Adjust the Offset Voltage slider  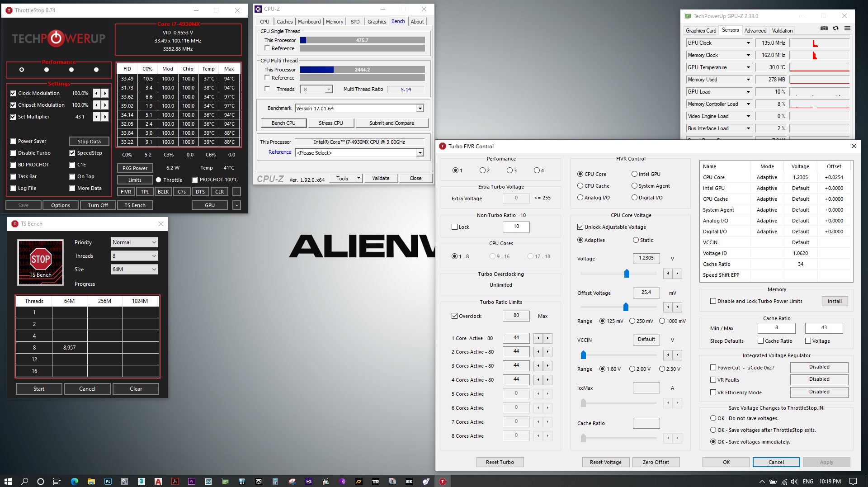tap(626, 307)
